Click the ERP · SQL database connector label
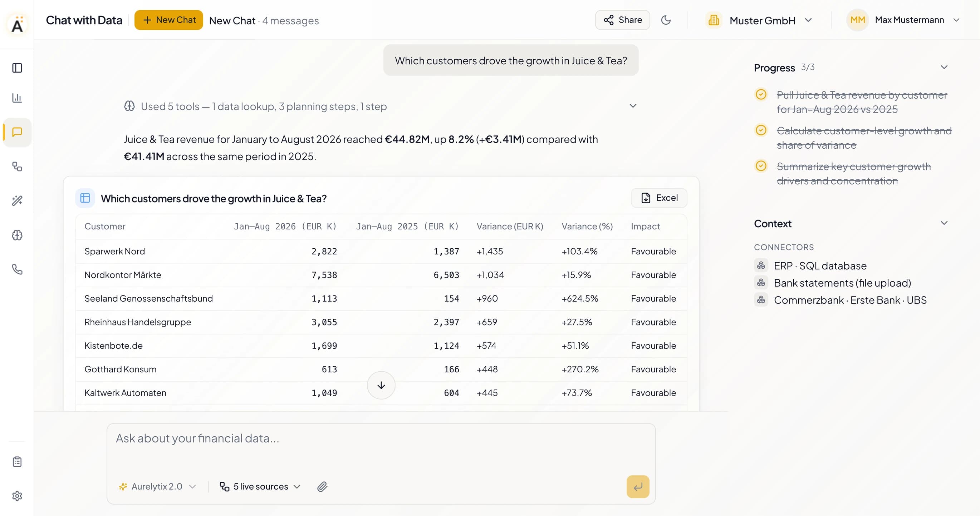The height and width of the screenshot is (516, 980). click(x=820, y=266)
